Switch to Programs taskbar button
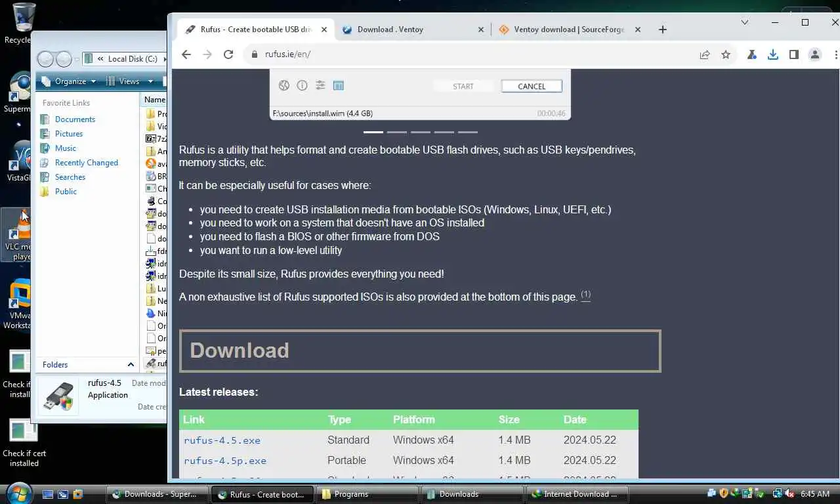The width and height of the screenshot is (840, 504). [366, 494]
